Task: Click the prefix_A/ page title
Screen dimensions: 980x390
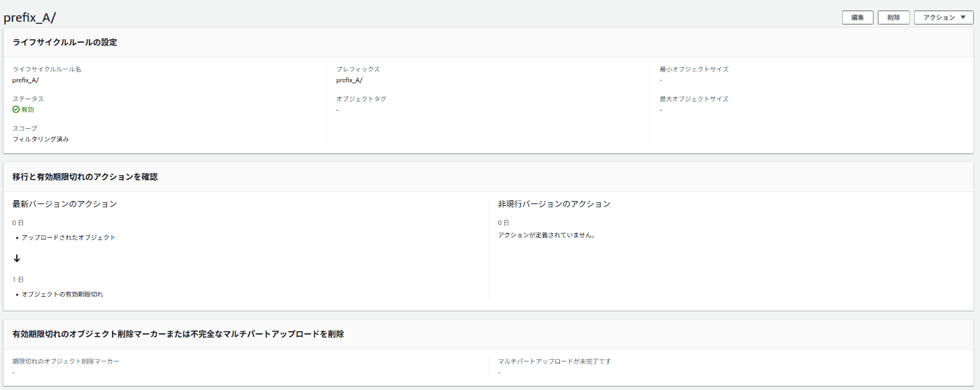Action: coord(29,18)
